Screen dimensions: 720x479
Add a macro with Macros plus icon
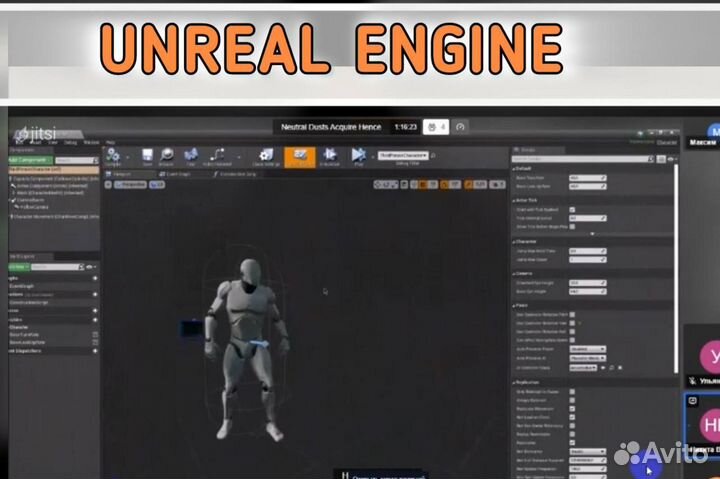tap(95, 311)
